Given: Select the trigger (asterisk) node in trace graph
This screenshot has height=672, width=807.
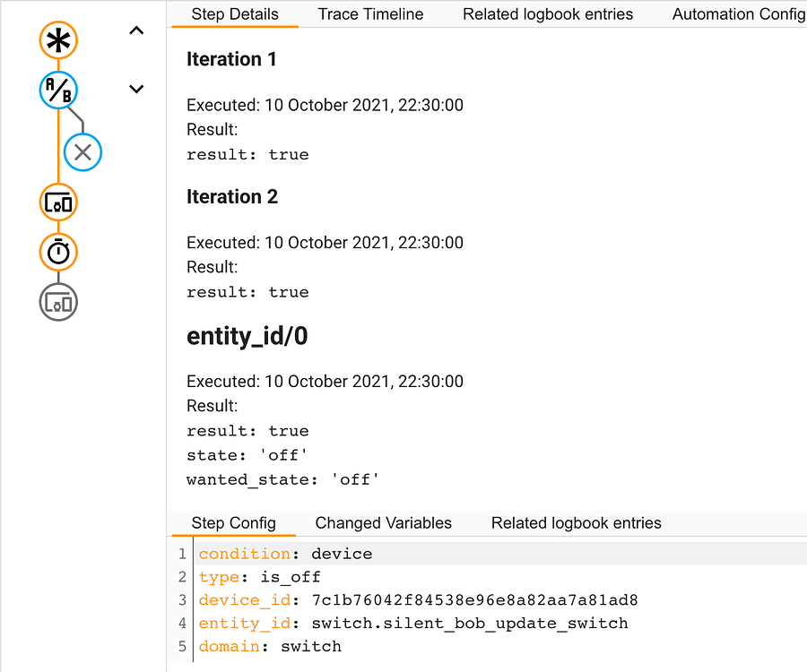Looking at the screenshot, I should [x=58, y=40].
